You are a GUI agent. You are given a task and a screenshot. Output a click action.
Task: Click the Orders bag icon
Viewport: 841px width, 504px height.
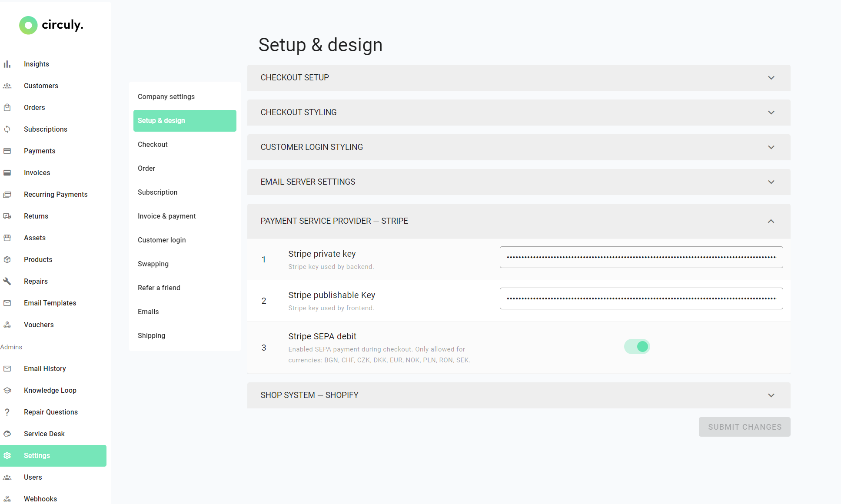click(7, 108)
